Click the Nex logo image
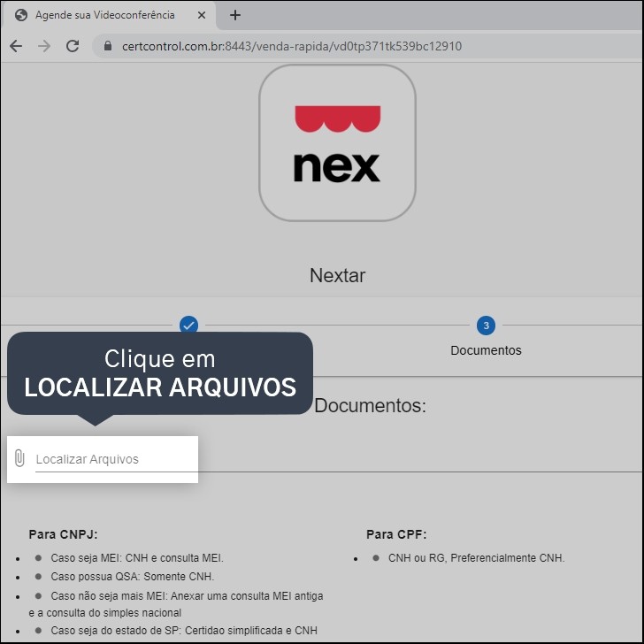 coord(337,142)
